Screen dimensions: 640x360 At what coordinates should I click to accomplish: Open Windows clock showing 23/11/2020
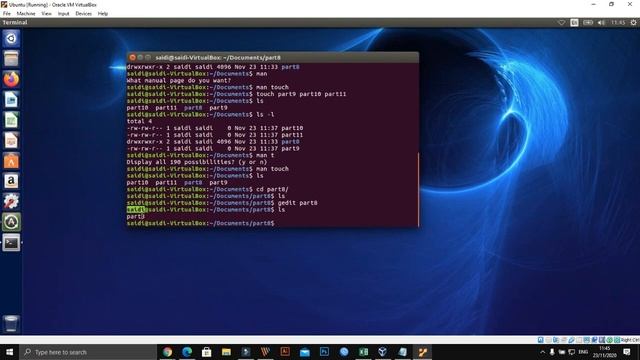[x=604, y=352]
